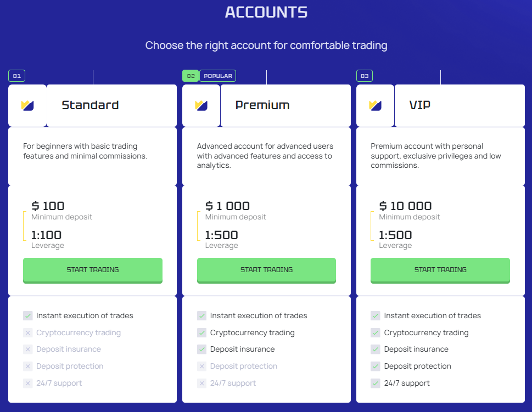
Task: Click the logo icon on Premium card
Action: coord(201,105)
